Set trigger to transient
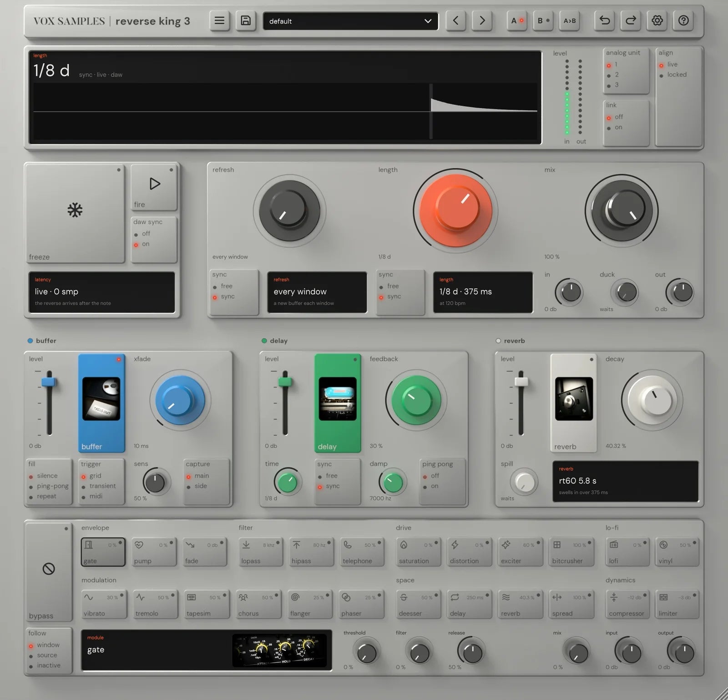The width and height of the screenshot is (728, 700). click(98, 486)
